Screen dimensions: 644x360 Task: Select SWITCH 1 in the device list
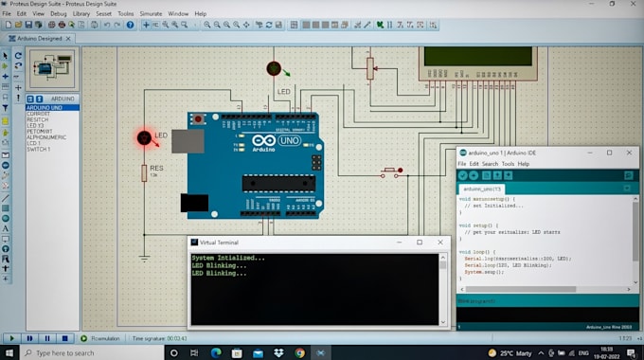click(x=39, y=149)
